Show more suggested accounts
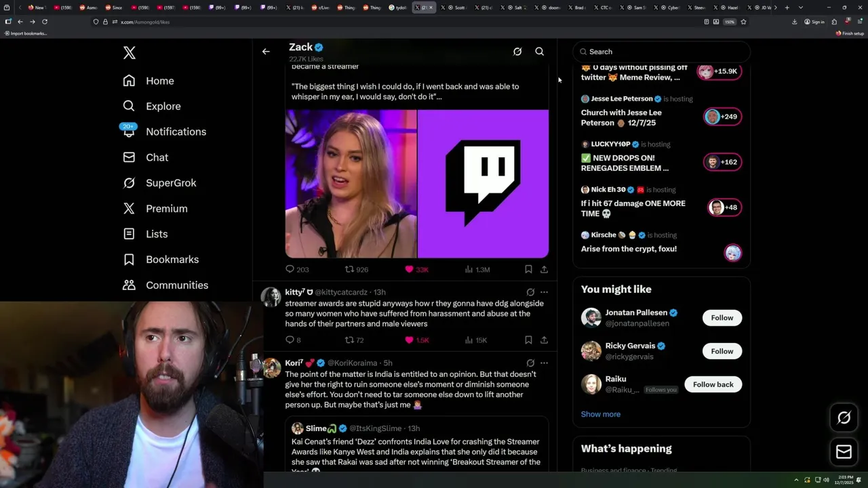The image size is (868, 488). [600, 414]
